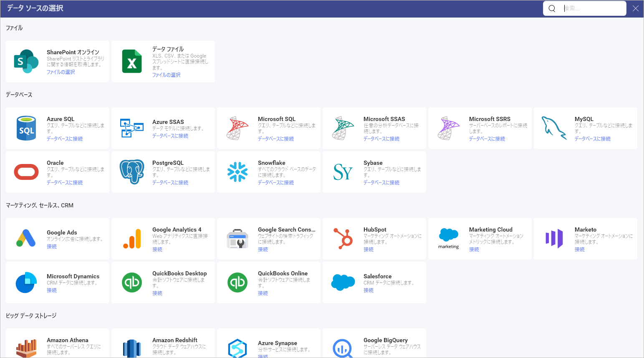Click the HubSpot icon
Image resolution: width=644 pixels, height=358 pixels.
coord(343,239)
